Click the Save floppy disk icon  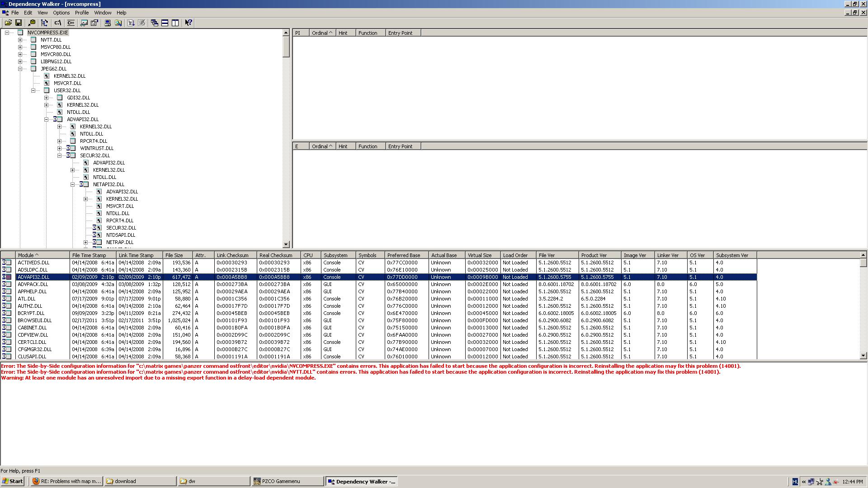[19, 23]
